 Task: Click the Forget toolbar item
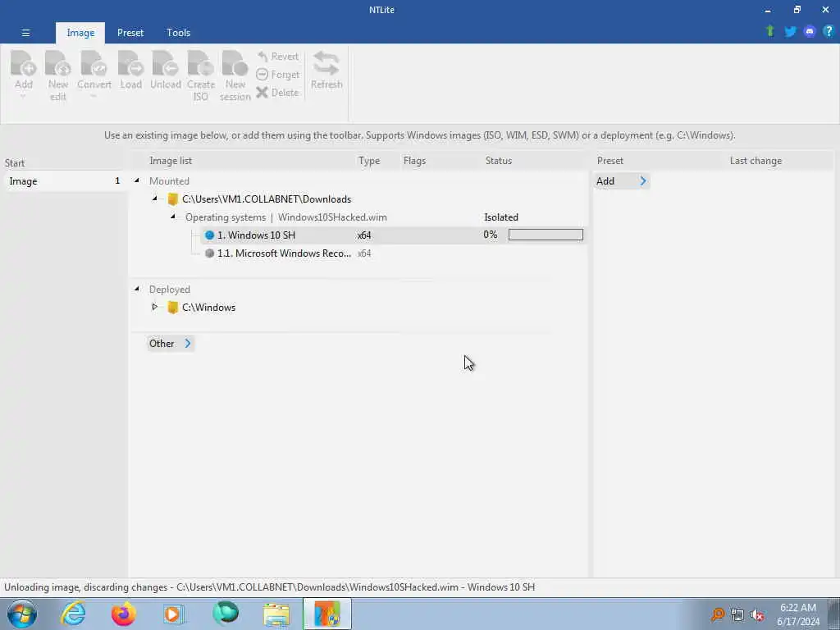(x=277, y=75)
